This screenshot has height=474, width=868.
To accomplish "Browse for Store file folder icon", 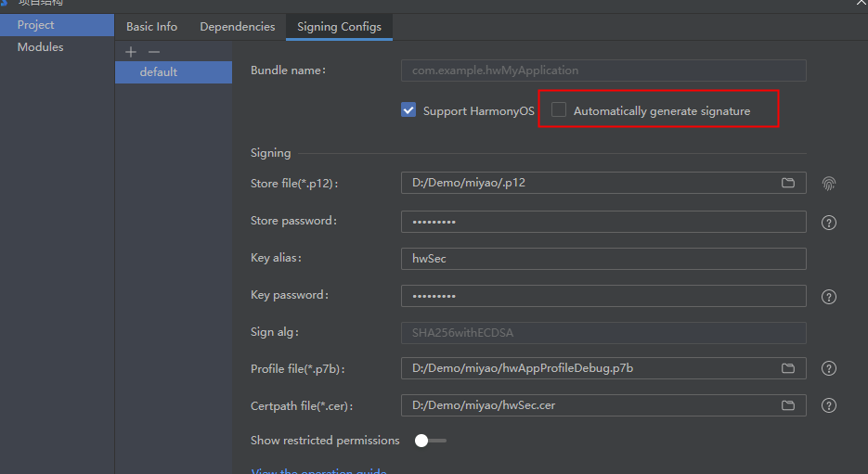I will tap(788, 183).
